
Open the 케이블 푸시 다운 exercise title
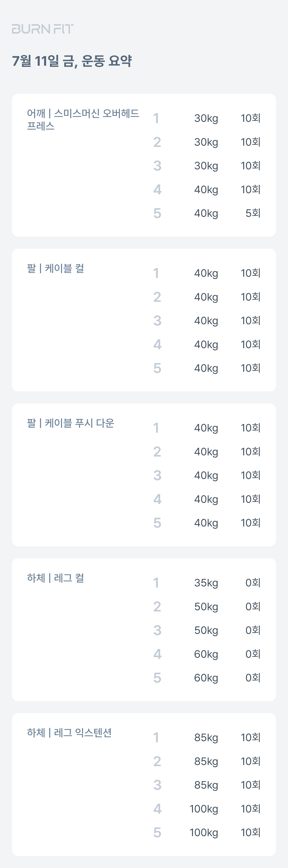tap(71, 423)
